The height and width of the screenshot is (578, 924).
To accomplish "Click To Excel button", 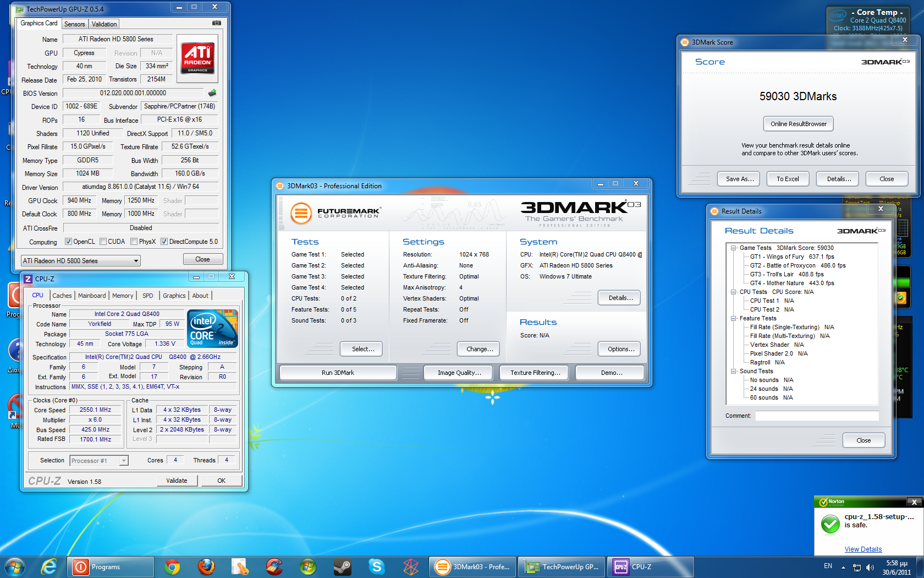I will [x=788, y=179].
